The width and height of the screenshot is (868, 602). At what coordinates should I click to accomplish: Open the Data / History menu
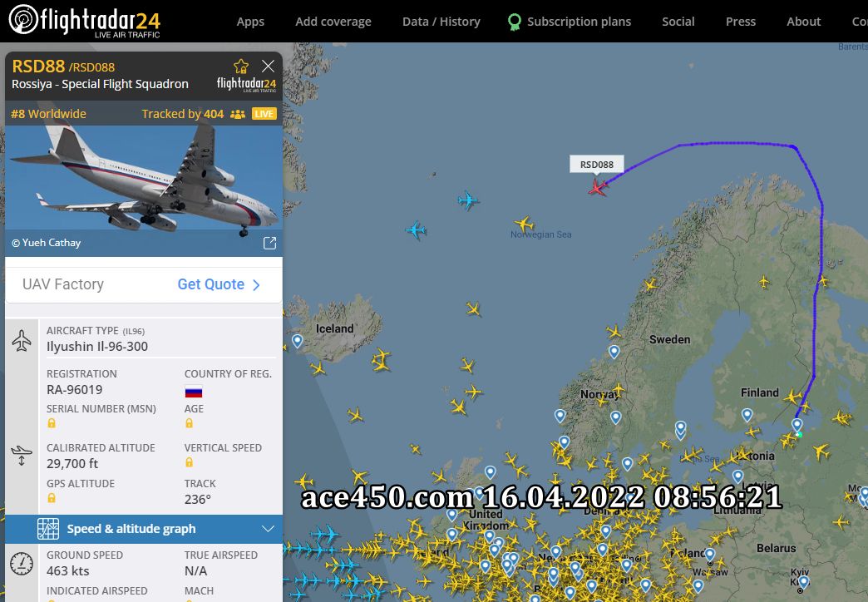pos(441,22)
